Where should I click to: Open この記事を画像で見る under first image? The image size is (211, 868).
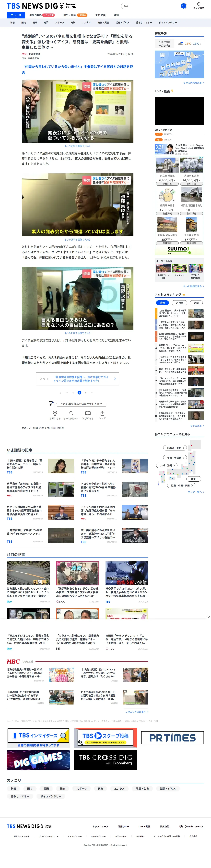(x=77, y=146)
